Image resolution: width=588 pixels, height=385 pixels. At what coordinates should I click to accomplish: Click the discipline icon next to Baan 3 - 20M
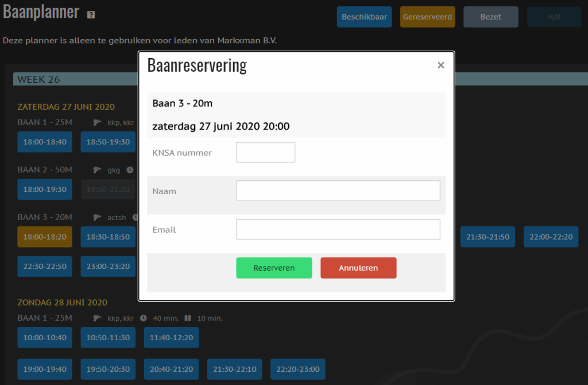point(97,217)
